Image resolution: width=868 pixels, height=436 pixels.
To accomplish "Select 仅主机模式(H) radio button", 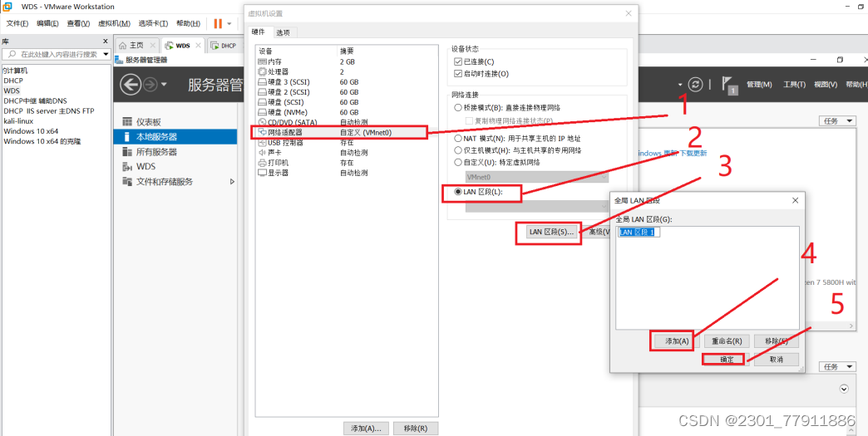I will (x=458, y=150).
